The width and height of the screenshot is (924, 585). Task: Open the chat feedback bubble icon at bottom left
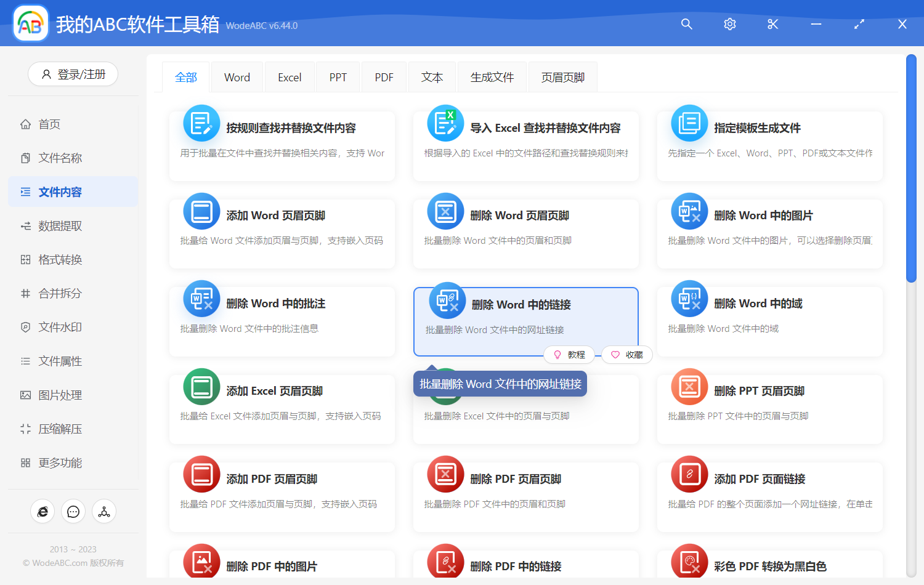tap(73, 511)
